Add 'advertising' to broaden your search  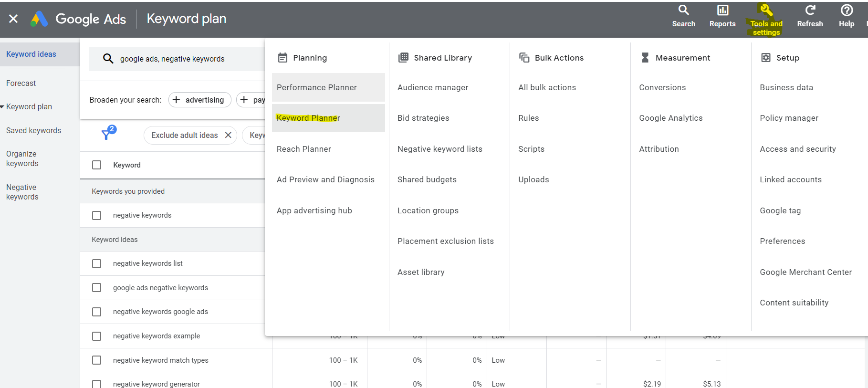point(199,100)
